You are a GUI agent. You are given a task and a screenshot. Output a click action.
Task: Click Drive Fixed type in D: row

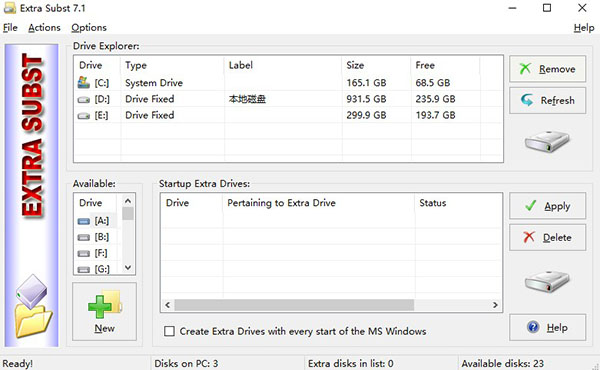[150, 99]
